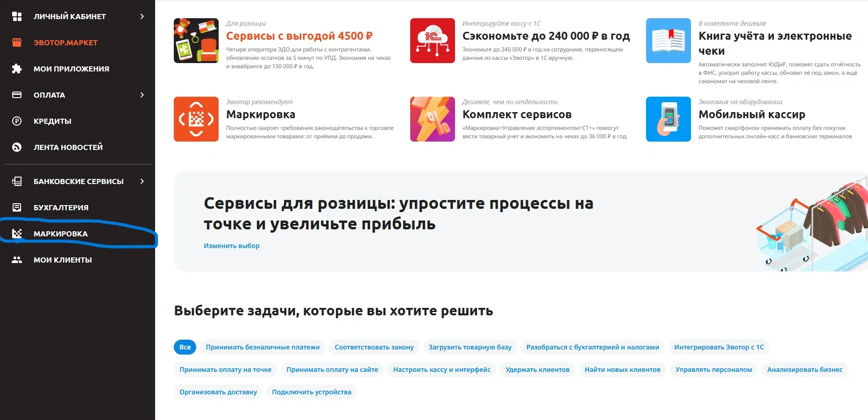Select Принимать оплату на точке filter
The width and height of the screenshot is (868, 420).
225,370
